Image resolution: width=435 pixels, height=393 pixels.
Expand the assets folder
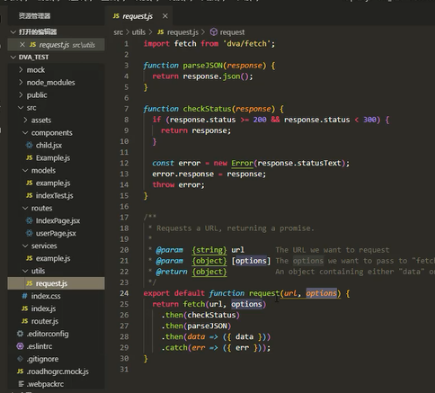point(26,120)
